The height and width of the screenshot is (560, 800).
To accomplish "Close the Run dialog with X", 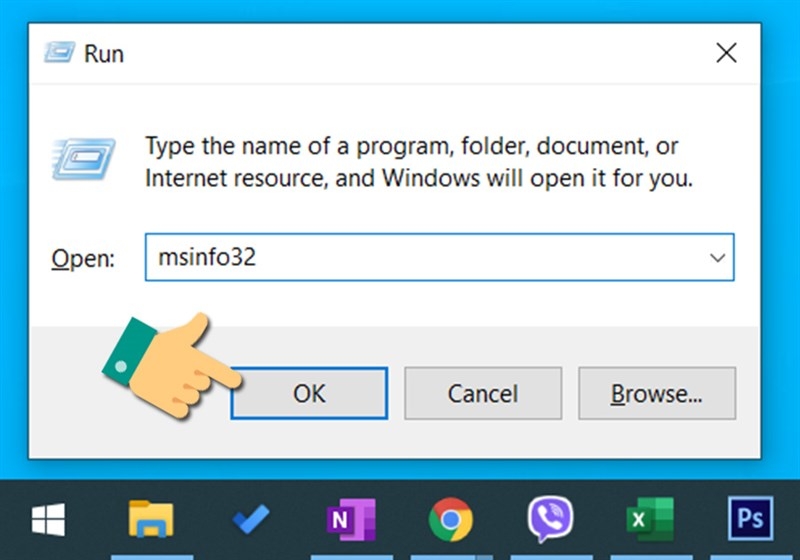I will point(726,53).
